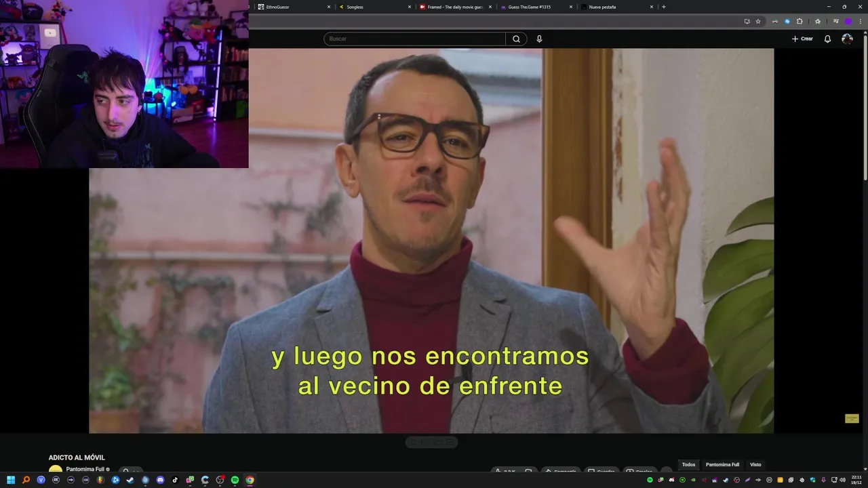Viewport: 868px width, 488px height.
Task: Close the Nueva pestaña tab
Action: pyautogui.click(x=652, y=7)
